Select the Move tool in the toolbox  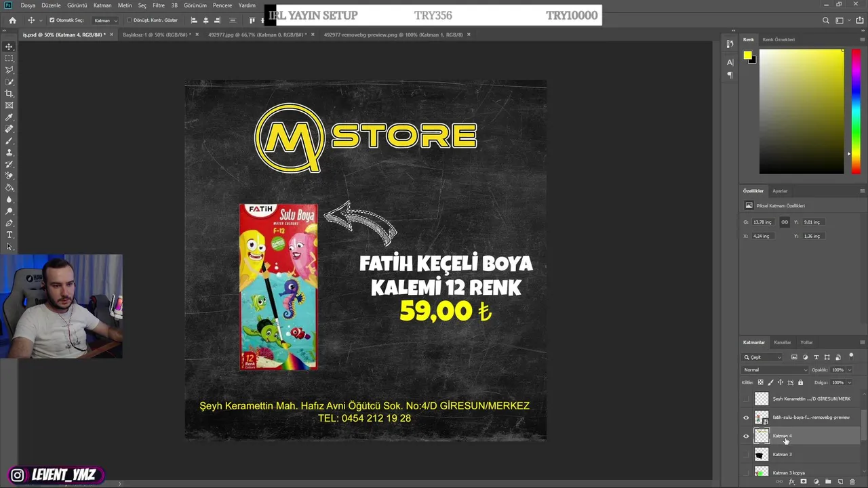point(9,47)
